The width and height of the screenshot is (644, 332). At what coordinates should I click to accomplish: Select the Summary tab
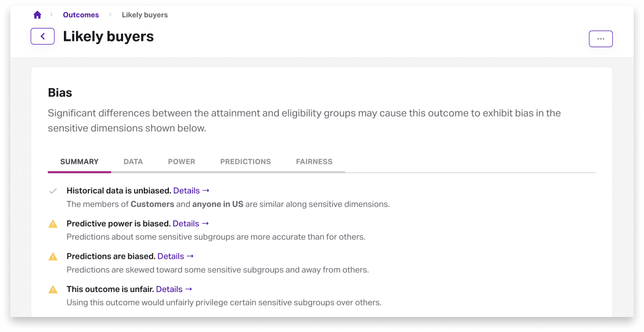tap(79, 162)
